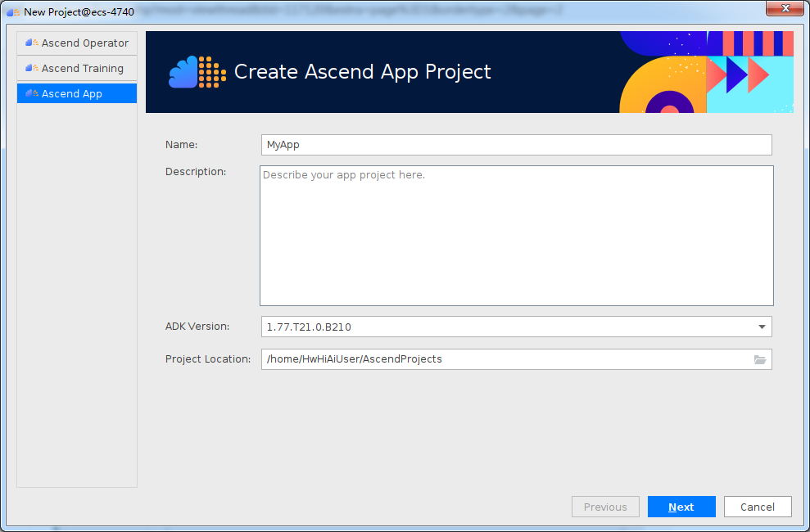810x532 pixels.
Task: Click the Ascend Operator cloud icon
Action: click(31, 43)
